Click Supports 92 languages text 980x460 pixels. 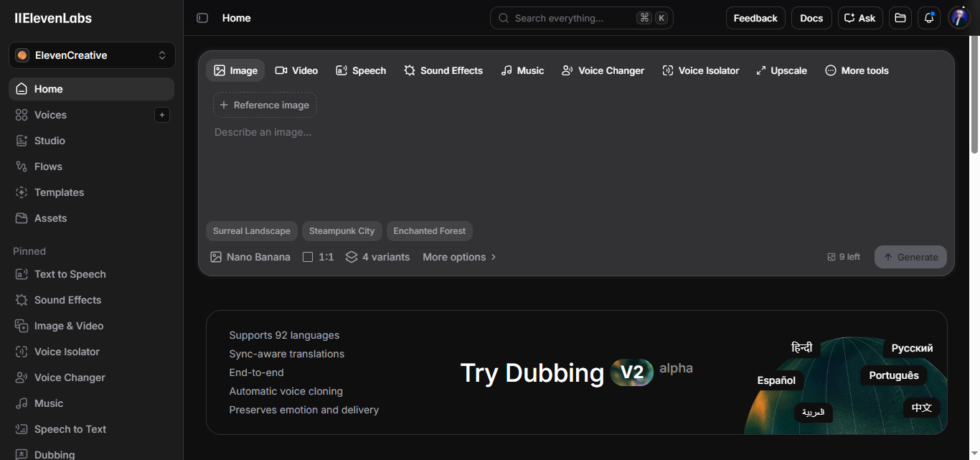point(284,335)
